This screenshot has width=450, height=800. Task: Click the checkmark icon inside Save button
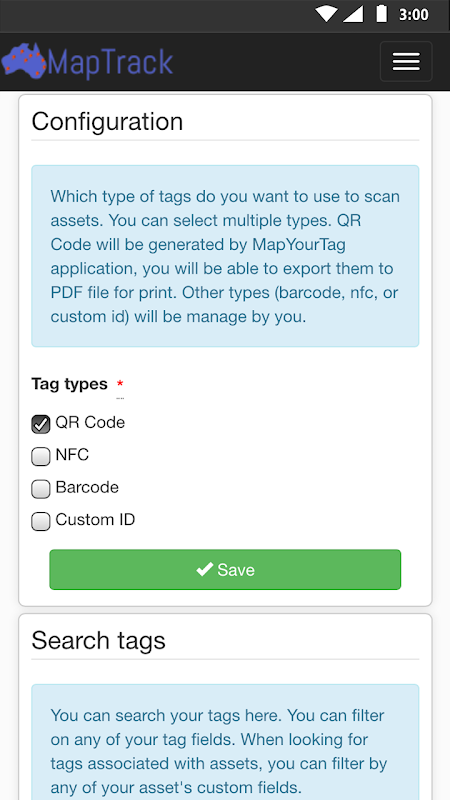205,569
